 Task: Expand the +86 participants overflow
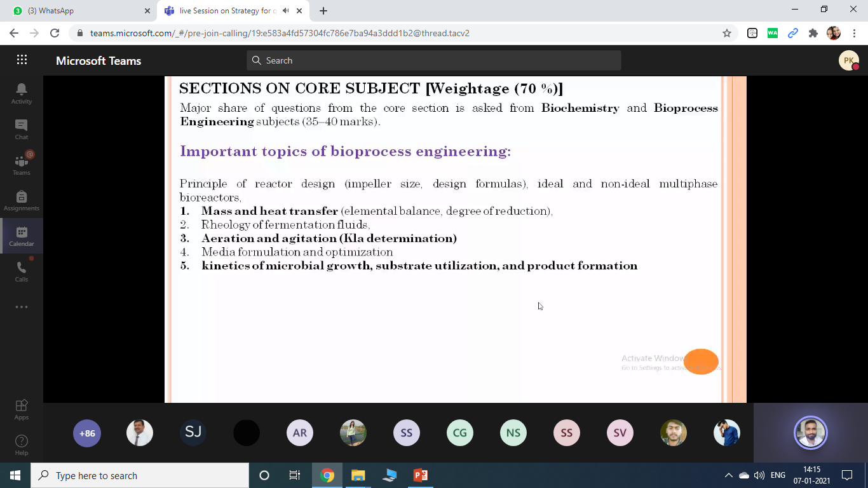click(x=87, y=433)
